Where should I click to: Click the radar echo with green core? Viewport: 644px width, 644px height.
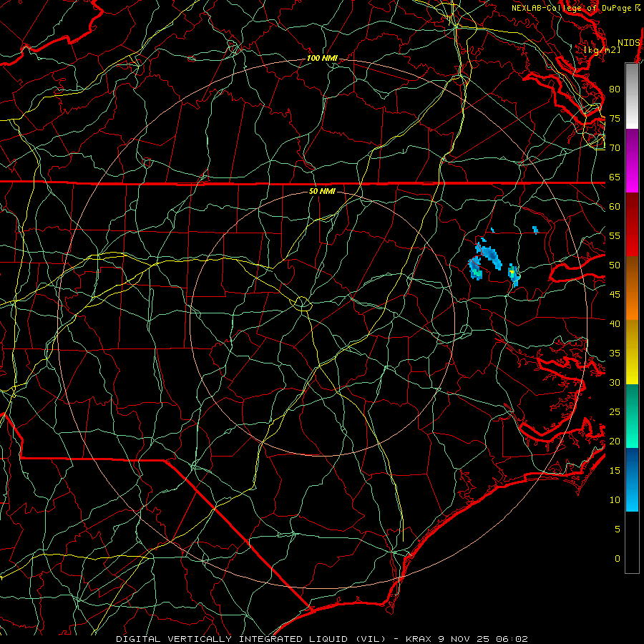click(x=476, y=270)
